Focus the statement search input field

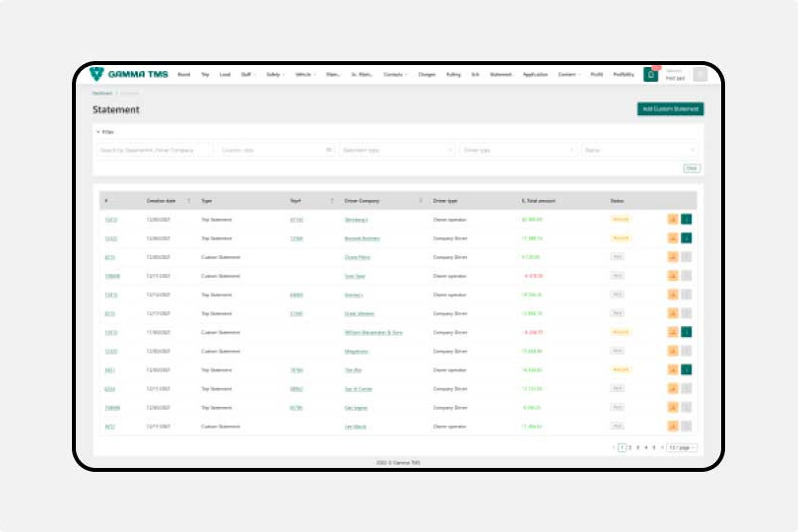point(155,150)
